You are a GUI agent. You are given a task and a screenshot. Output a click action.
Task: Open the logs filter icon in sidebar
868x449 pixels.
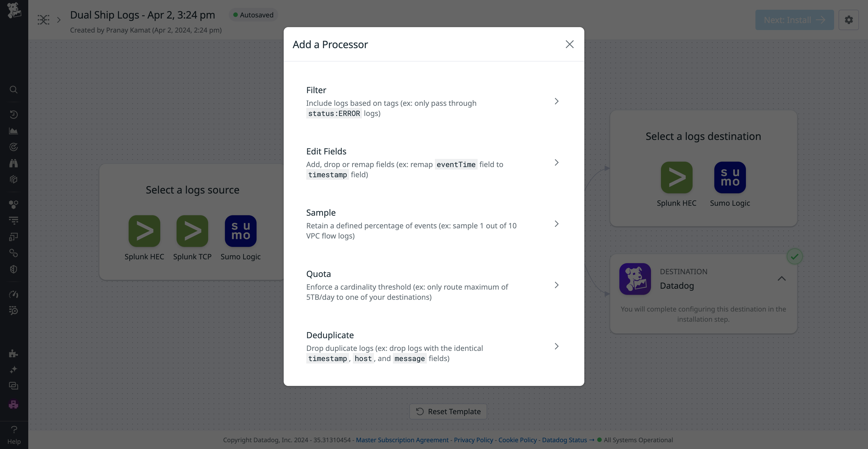click(14, 220)
